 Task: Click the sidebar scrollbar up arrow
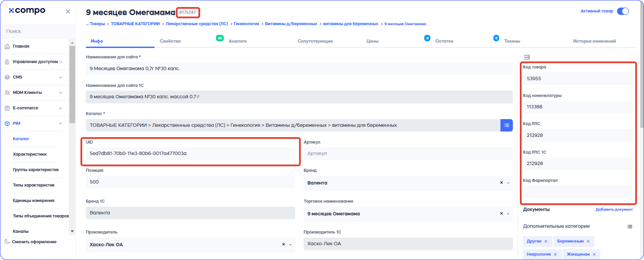coord(72,43)
